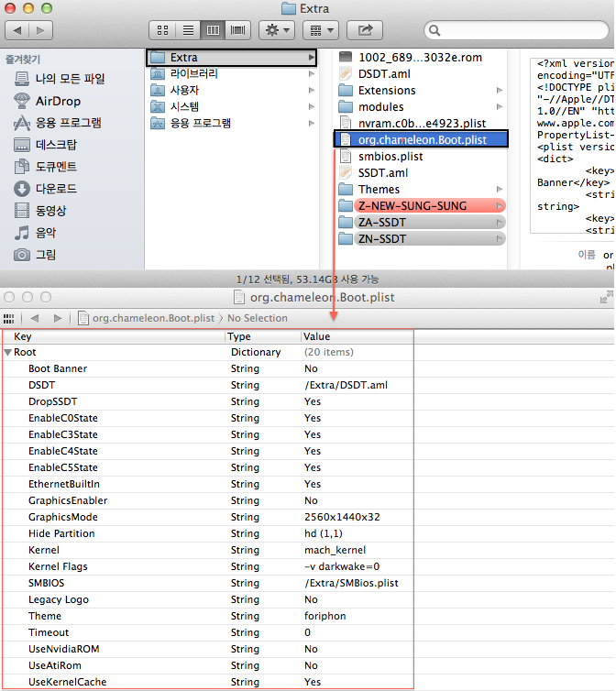The height and width of the screenshot is (691, 616).
Task: Click the Share toolbar button
Action: 365,30
